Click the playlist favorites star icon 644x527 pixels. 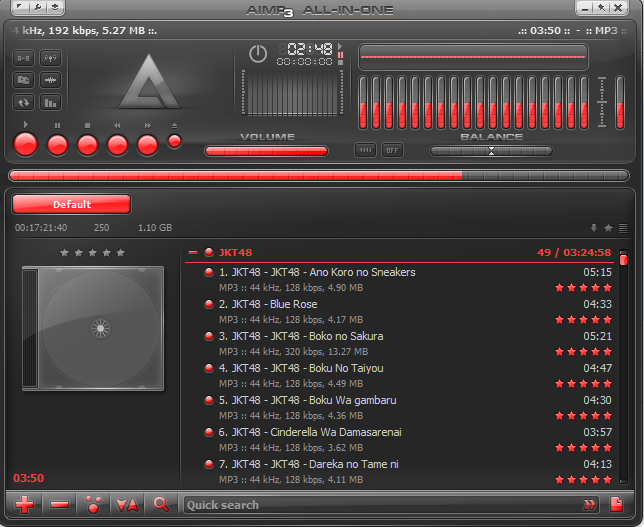609,228
